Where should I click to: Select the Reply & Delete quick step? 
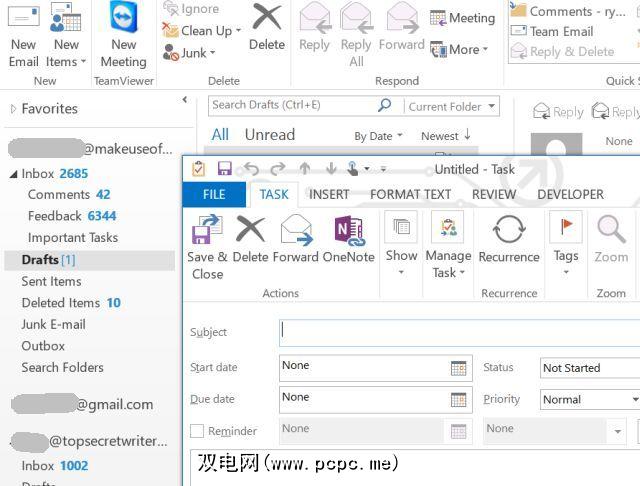[x=562, y=52]
